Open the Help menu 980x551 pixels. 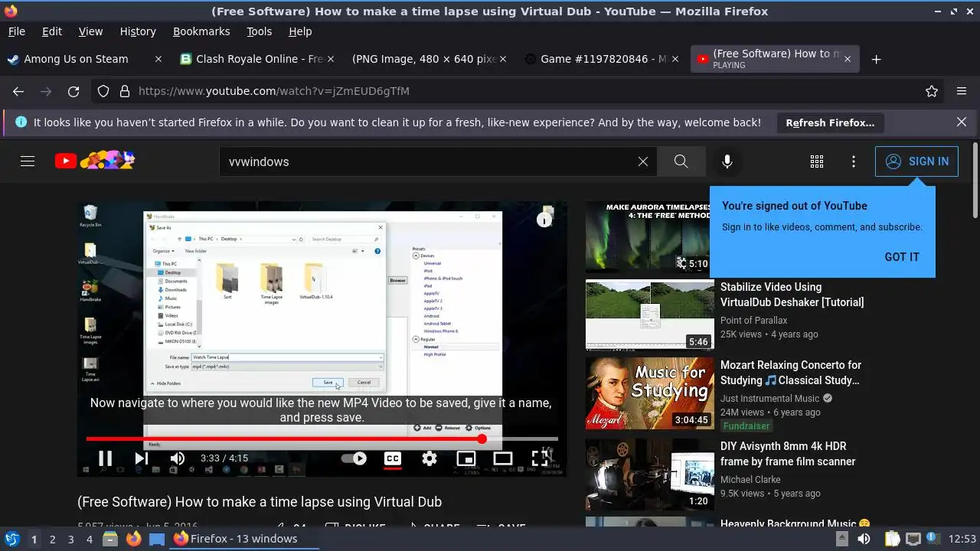tap(300, 31)
